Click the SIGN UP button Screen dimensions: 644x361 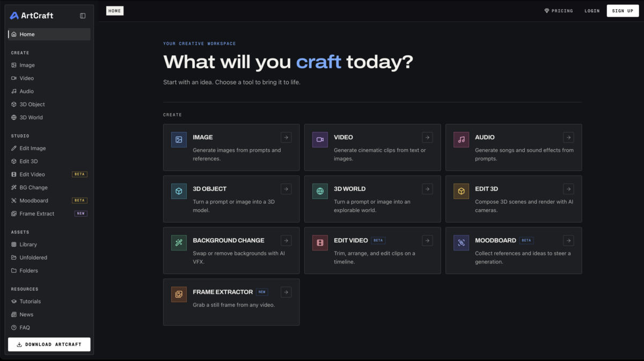click(623, 11)
